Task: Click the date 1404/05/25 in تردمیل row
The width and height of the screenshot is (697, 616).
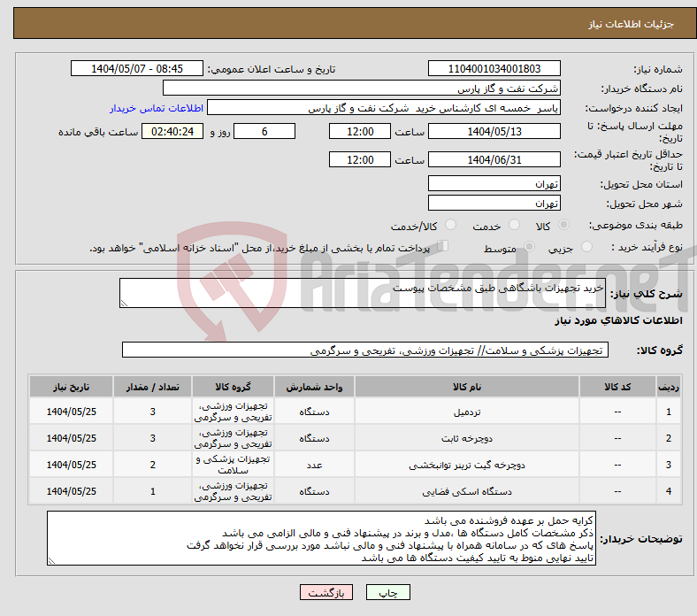Action: click(71, 412)
